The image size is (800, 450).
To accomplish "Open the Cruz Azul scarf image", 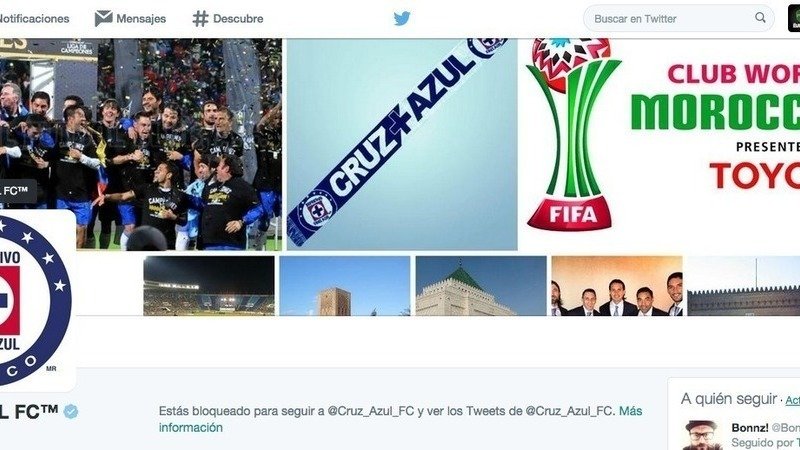I will pyautogui.click(x=402, y=144).
